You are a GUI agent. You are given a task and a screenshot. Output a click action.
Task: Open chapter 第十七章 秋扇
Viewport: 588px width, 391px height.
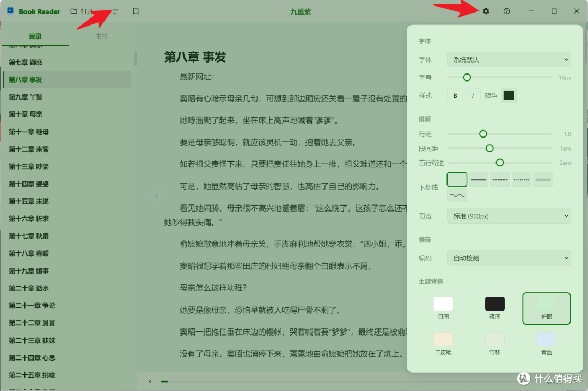[x=67, y=236]
